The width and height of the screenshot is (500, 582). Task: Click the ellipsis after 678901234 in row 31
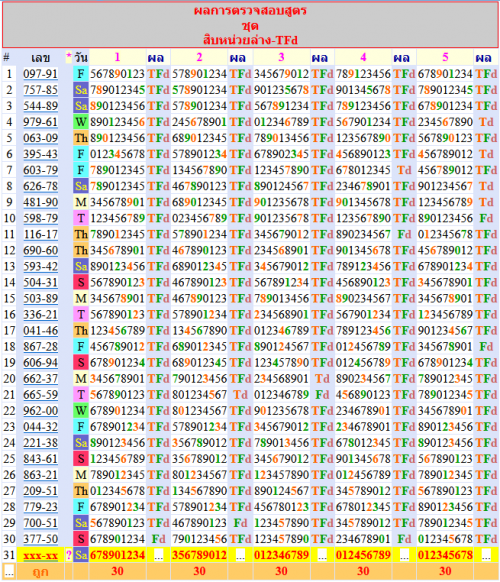(x=159, y=556)
